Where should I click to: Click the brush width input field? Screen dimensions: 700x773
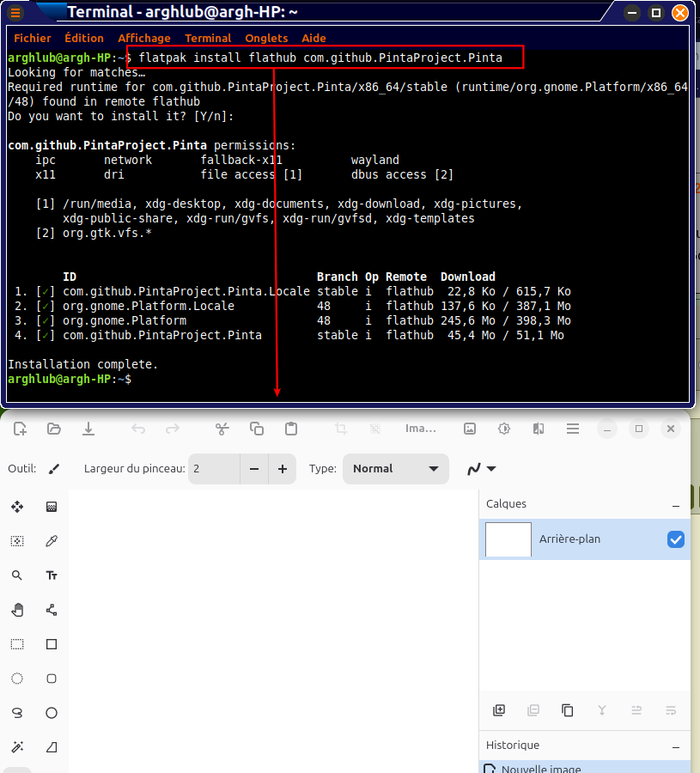(x=215, y=469)
